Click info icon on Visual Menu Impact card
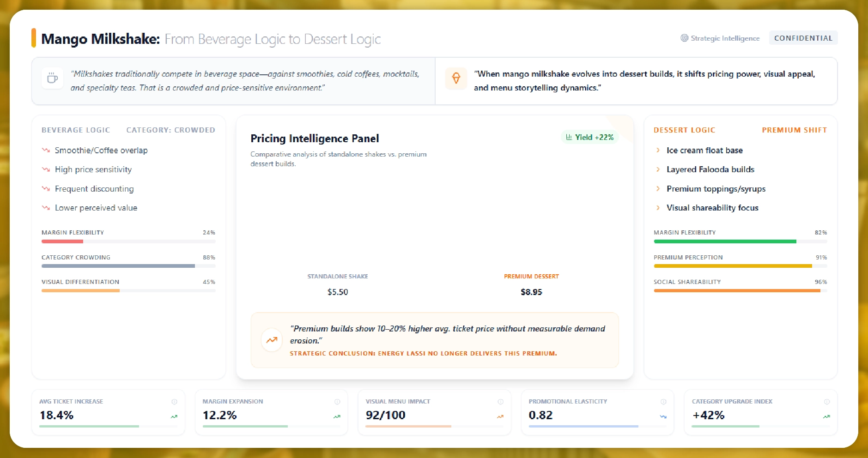The image size is (868, 458). tap(500, 402)
